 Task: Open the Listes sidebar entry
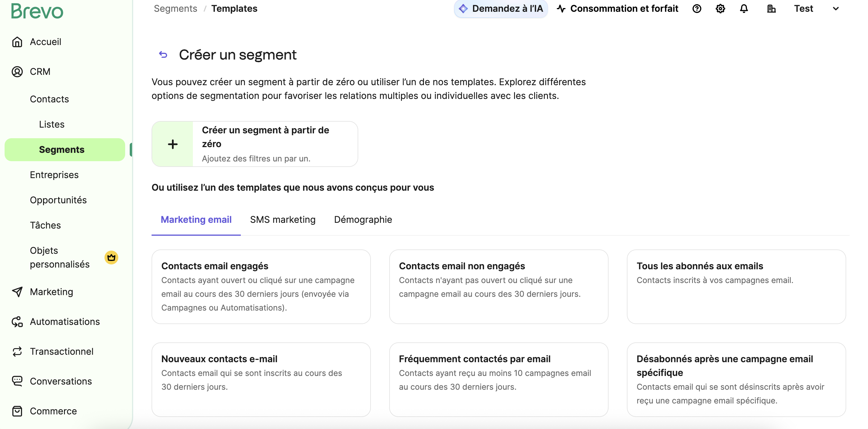(52, 124)
